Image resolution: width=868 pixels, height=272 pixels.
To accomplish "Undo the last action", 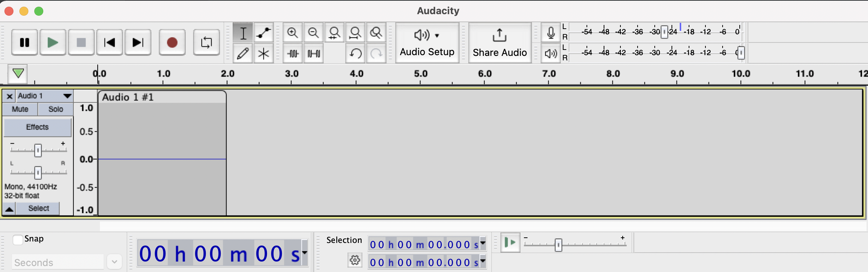I will tap(355, 54).
